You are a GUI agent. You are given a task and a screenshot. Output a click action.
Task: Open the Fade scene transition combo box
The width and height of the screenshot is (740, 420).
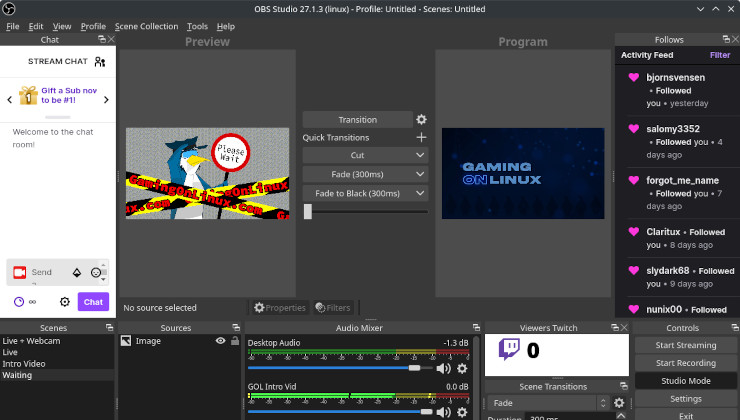tap(548, 403)
